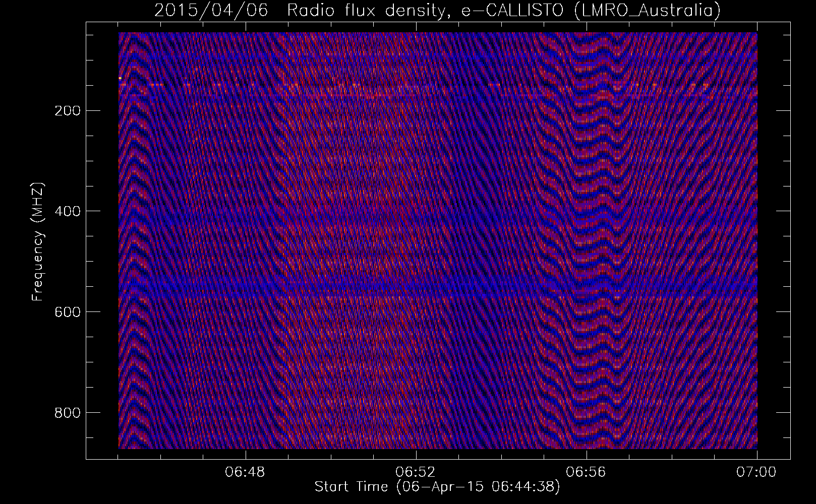Select the 600 frequency axis label
Viewport: 816px width, 504px height.
[x=67, y=312]
